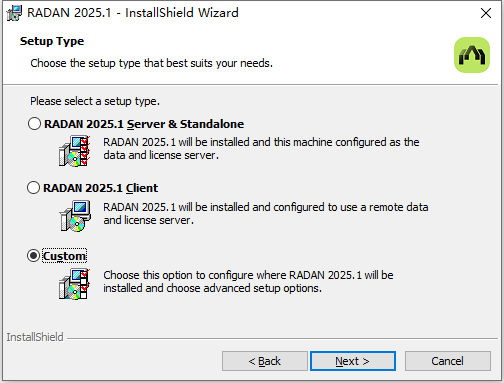This screenshot has height=383, width=504.
Task: Click the Custom option description text
Action: click(x=248, y=282)
